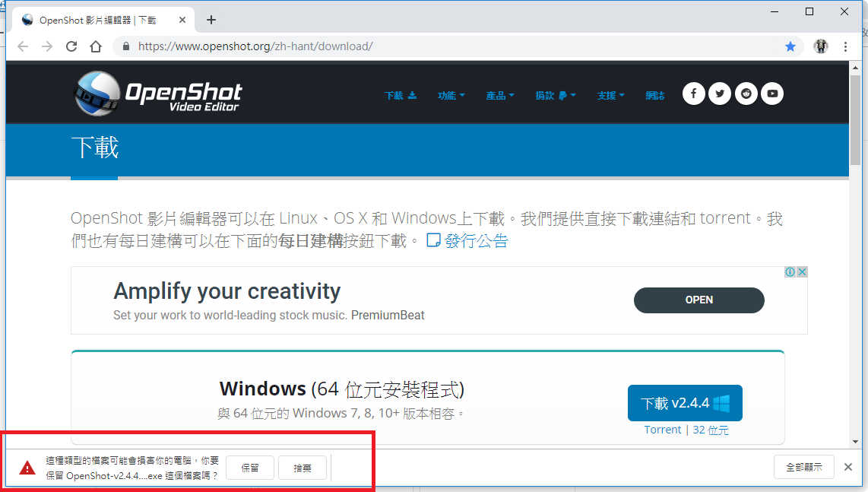
Task: Open the 下載 navigation menu item
Action: [x=401, y=95]
